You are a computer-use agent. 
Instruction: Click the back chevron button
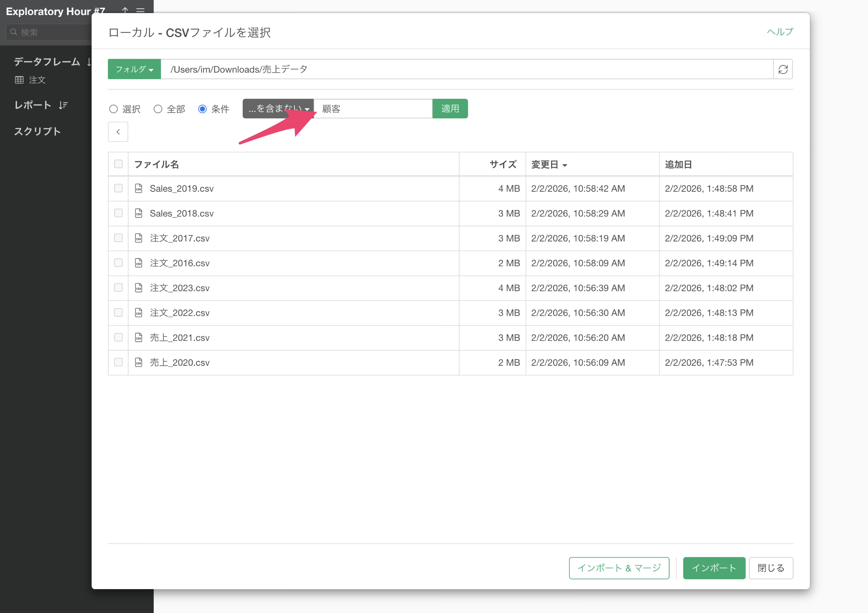point(118,132)
